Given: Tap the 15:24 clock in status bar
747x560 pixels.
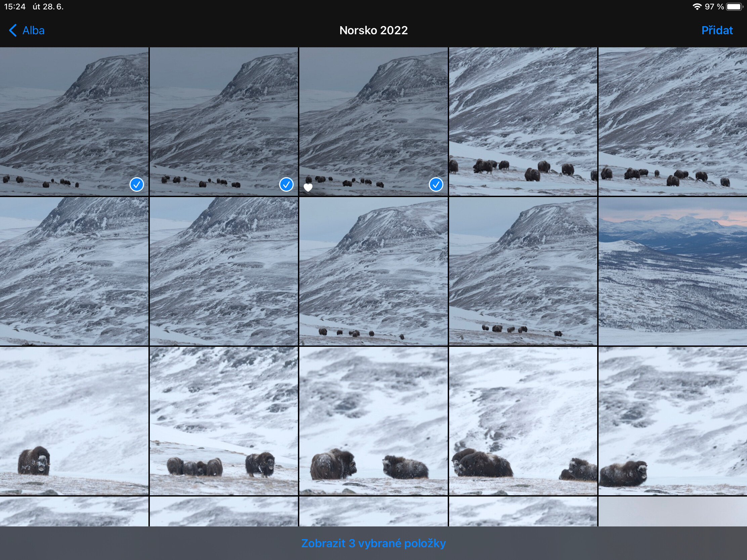Looking at the screenshot, I should pyautogui.click(x=15, y=7).
